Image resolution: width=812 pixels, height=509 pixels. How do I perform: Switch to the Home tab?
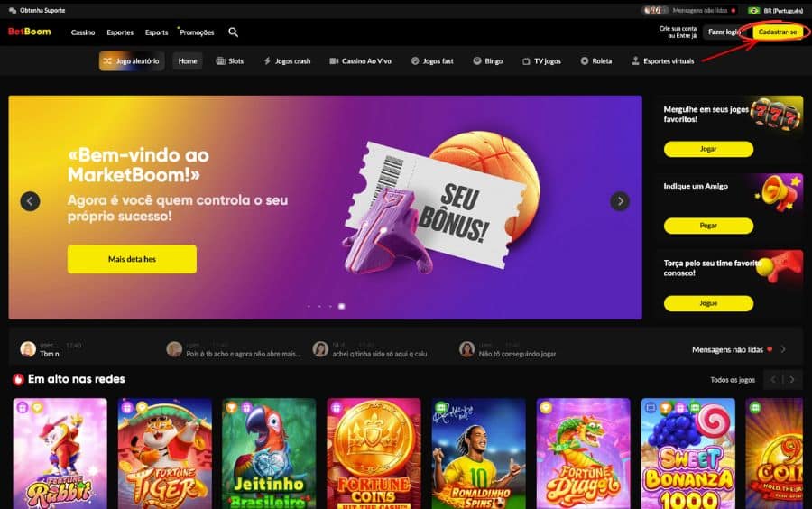point(188,61)
